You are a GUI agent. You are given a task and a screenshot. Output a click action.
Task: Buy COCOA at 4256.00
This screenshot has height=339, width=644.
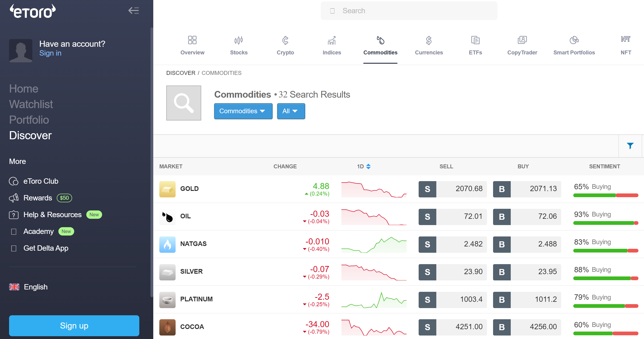pos(527,327)
